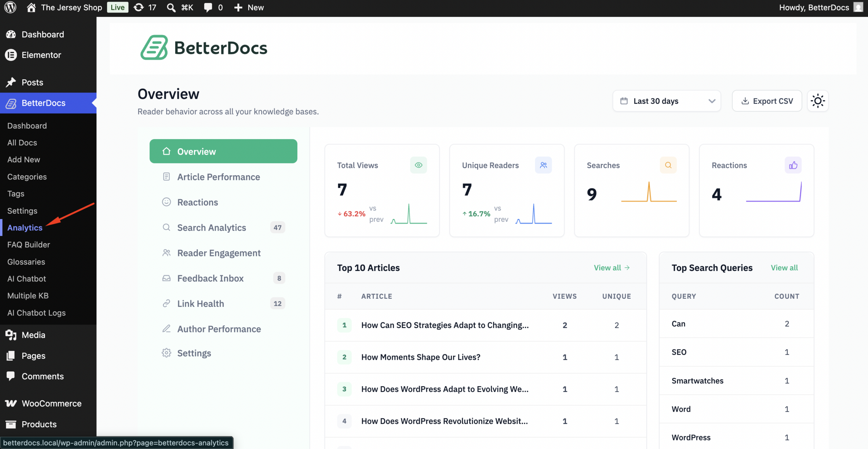Click the Dashboard gauge icon in sidebar
868x449 pixels.
click(x=11, y=34)
